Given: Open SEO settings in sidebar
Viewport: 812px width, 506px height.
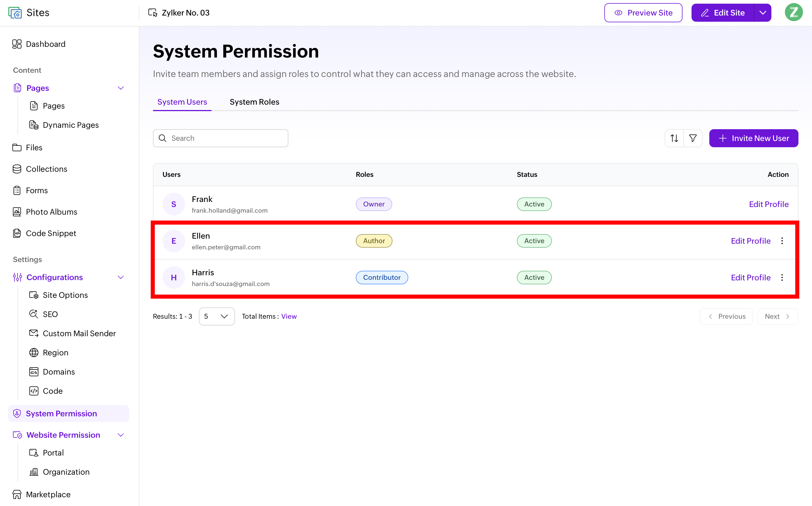Looking at the screenshot, I should 43,314.
